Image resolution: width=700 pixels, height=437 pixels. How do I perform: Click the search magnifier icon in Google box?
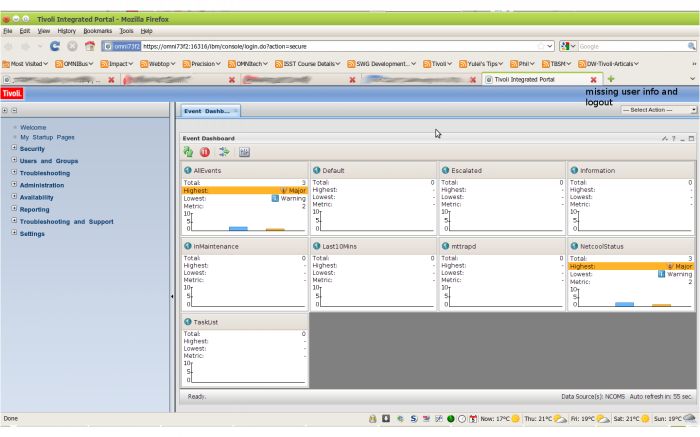coord(692,46)
